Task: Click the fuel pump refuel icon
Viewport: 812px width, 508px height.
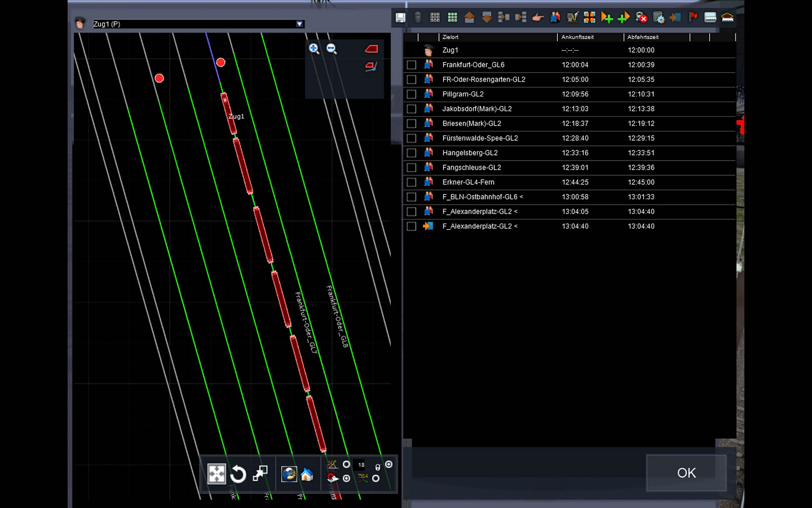Action: click(x=572, y=18)
